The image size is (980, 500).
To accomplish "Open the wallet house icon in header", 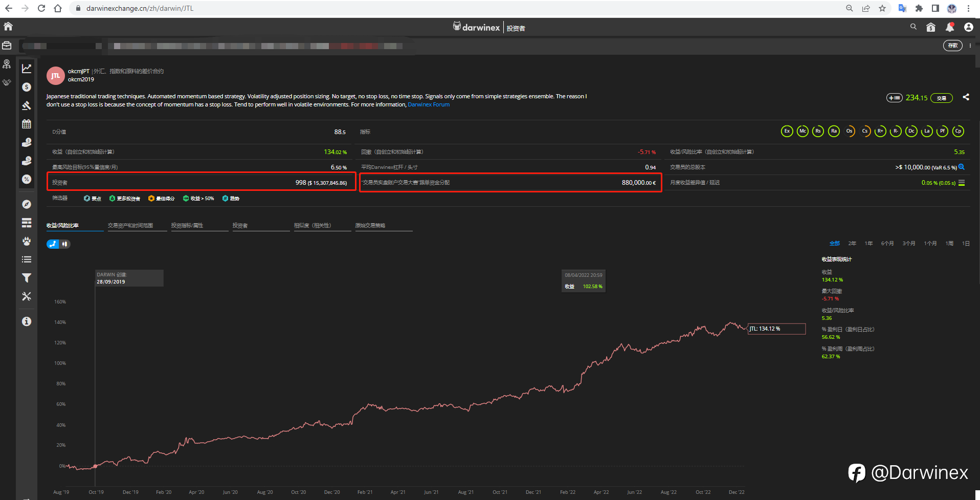I will (x=931, y=27).
